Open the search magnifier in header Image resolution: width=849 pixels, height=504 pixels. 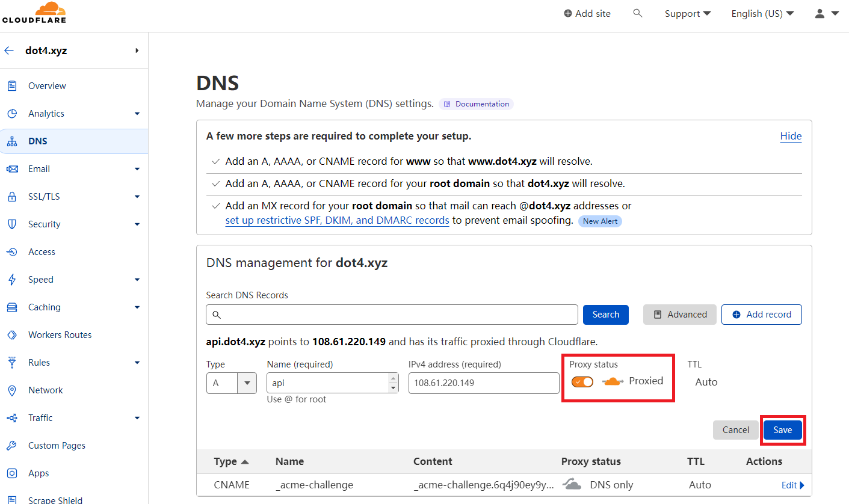click(638, 13)
